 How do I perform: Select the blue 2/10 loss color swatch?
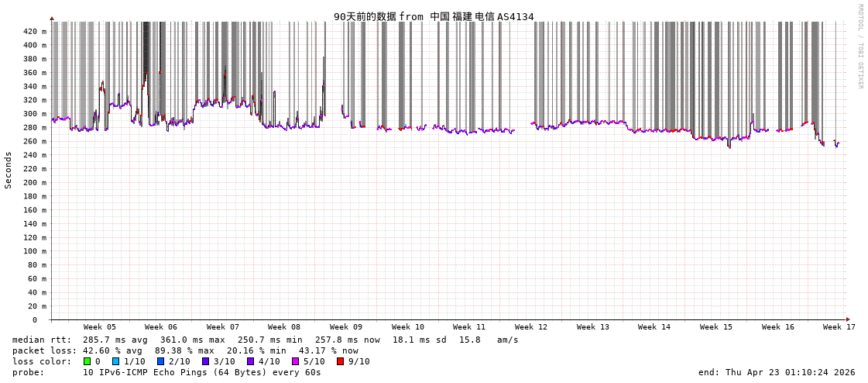point(160,361)
